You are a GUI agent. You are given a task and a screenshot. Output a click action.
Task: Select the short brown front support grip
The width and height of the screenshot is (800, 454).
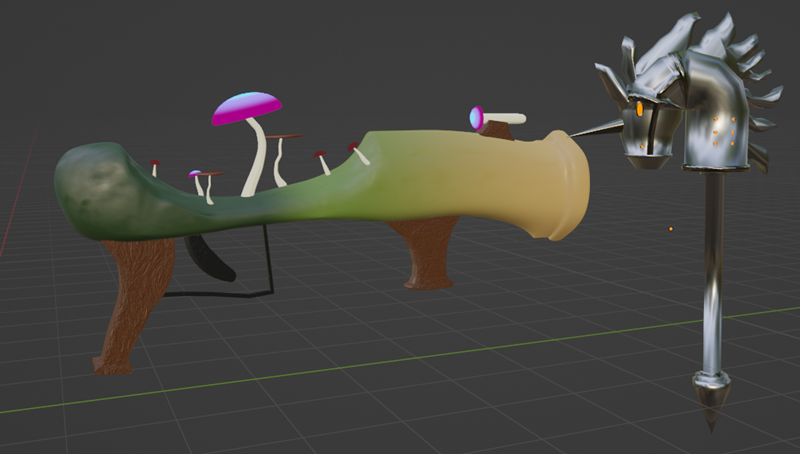point(427,253)
